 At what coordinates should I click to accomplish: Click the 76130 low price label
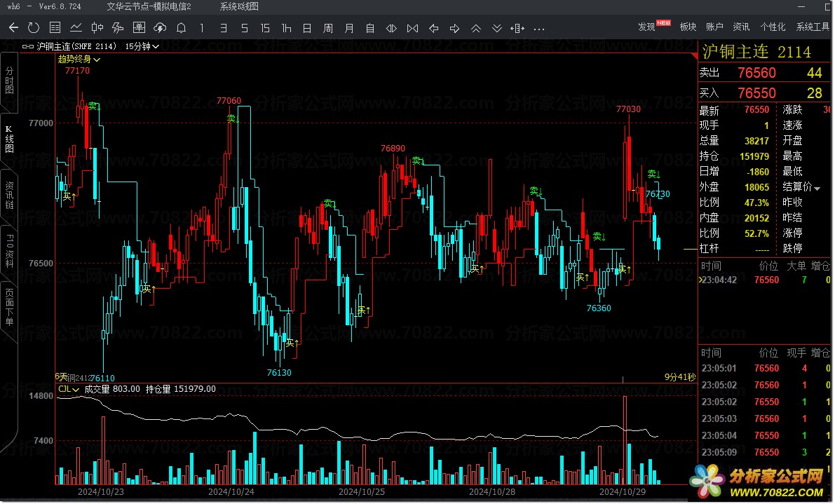(x=279, y=372)
